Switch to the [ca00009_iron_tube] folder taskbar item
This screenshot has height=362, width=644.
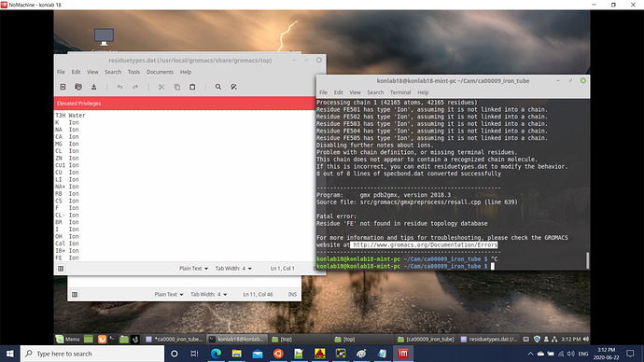click(x=426, y=339)
